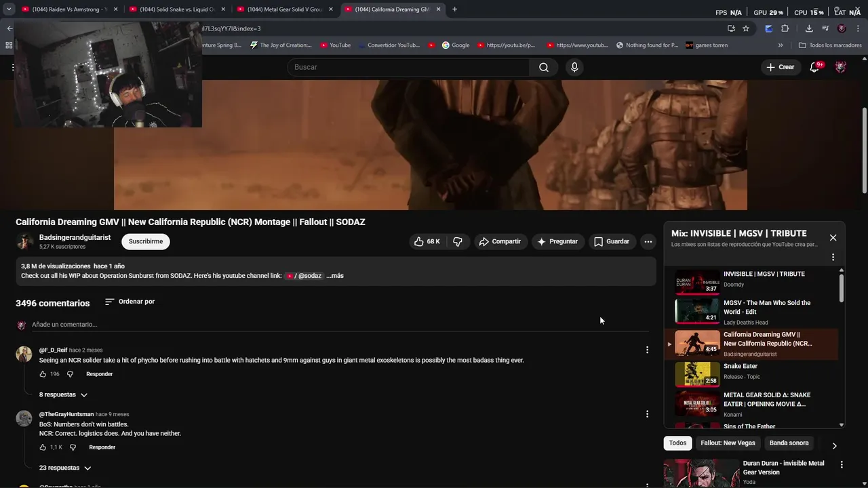Open @sodaz channel link in description
Image resolution: width=868 pixels, height=488 pixels.
pos(303,276)
